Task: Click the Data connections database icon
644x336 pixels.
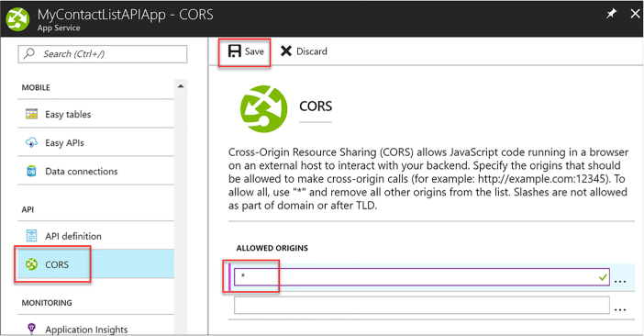Action: (31, 171)
